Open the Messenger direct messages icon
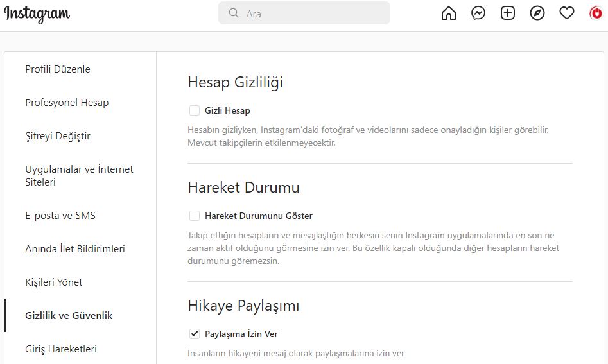Image resolution: width=608 pixels, height=364 pixels. click(478, 13)
